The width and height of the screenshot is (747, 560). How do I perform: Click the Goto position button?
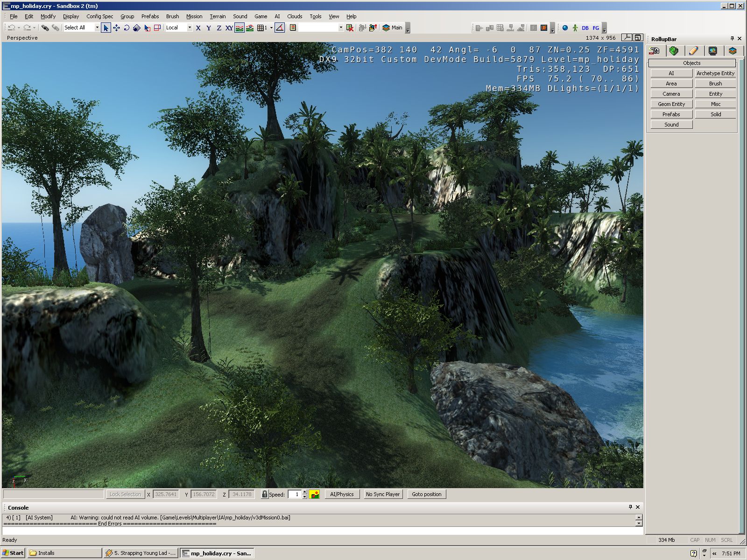[427, 494]
